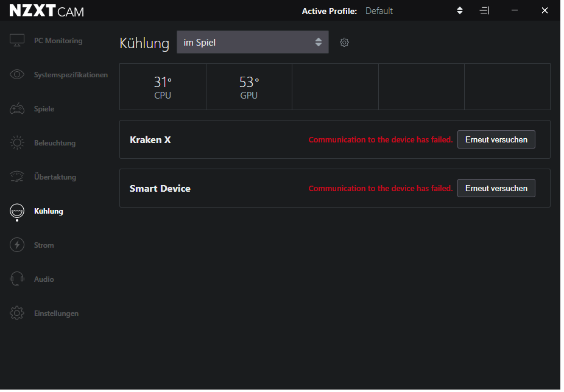Retry connection for Smart Device

point(496,189)
